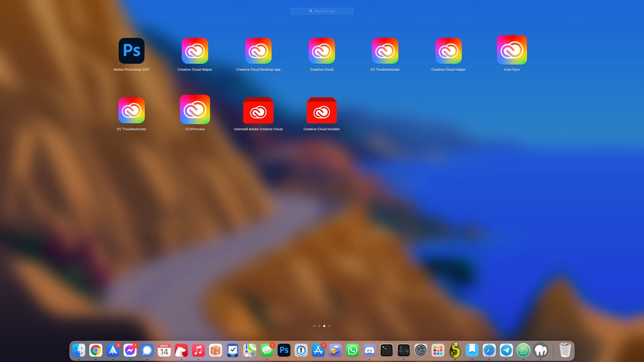Open Discord from the Dock
644x362 pixels.
[369, 350]
